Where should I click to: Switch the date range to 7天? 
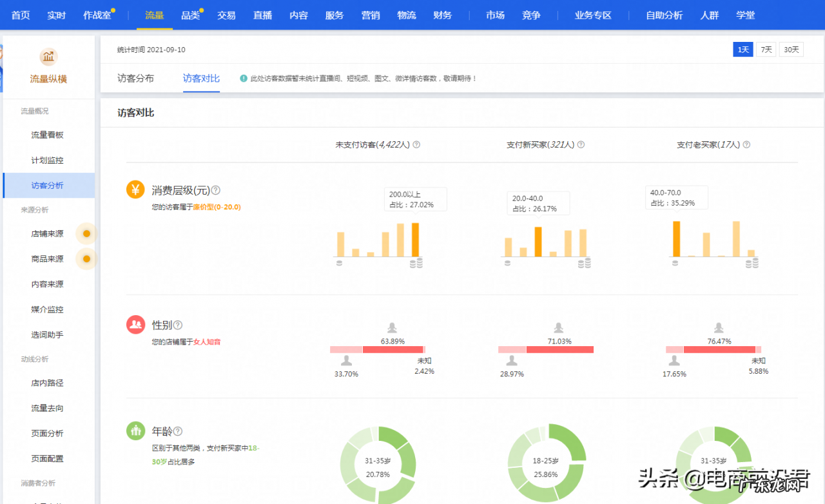click(766, 49)
